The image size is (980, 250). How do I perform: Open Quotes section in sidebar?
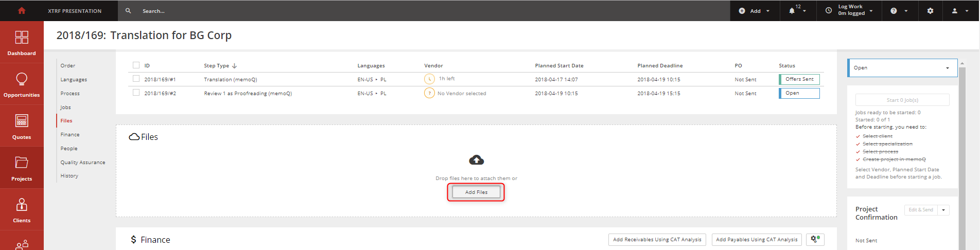22,127
